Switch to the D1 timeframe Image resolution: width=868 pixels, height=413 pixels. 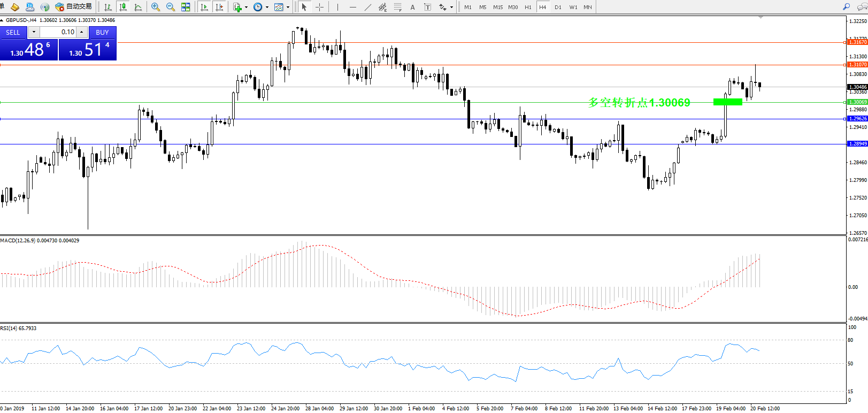click(558, 7)
